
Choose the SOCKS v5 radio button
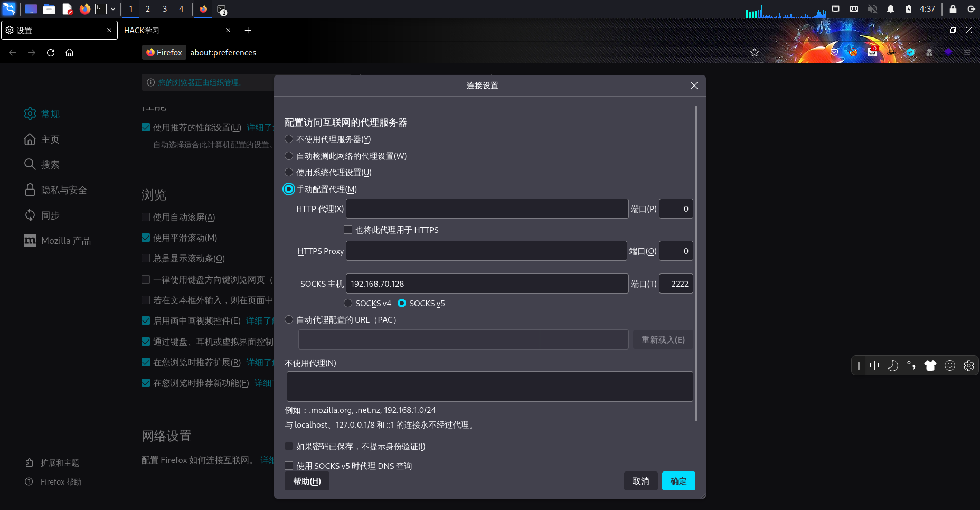click(402, 303)
